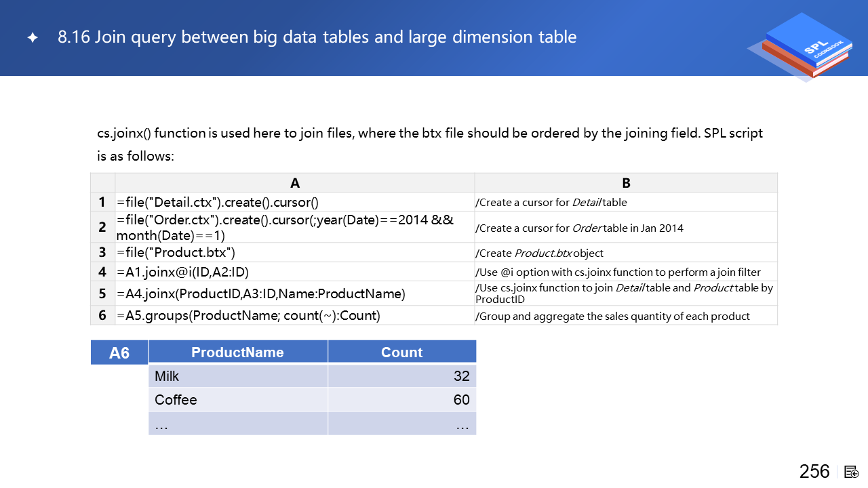Image resolution: width=868 pixels, height=488 pixels.
Task: Click the Coffee count value 60
Action: (461, 400)
